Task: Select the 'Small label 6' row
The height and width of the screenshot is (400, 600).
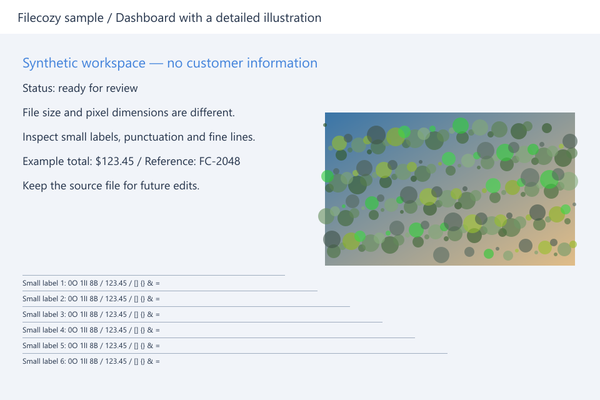Action: [91, 361]
